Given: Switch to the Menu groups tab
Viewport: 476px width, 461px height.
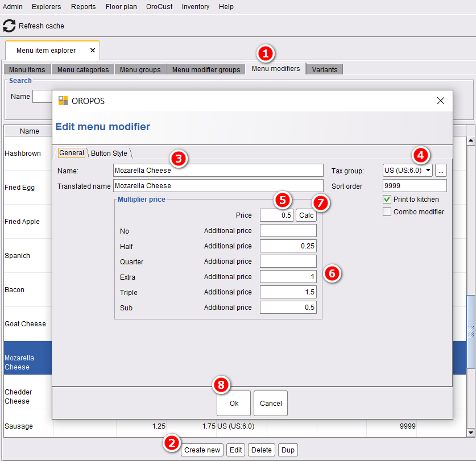Looking at the screenshot, I should point(140,69).
